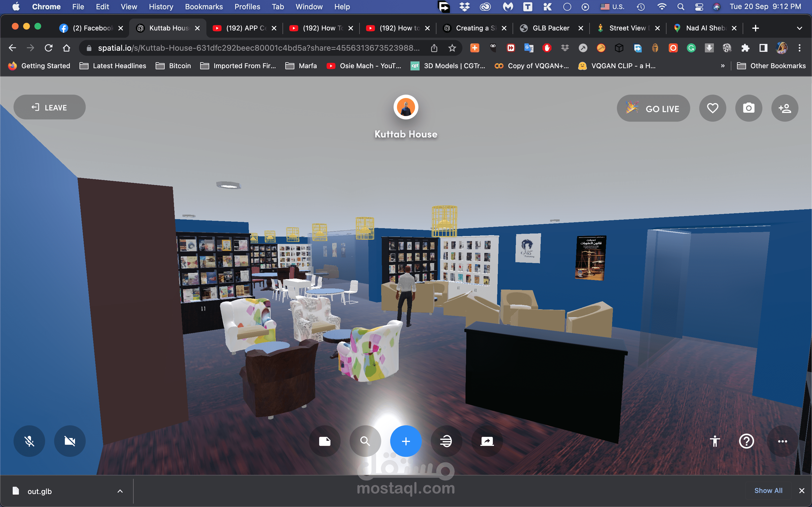812x507 pixels.
Task: Expand the hidden bookmarks overflow chevron
Action: 722,66
